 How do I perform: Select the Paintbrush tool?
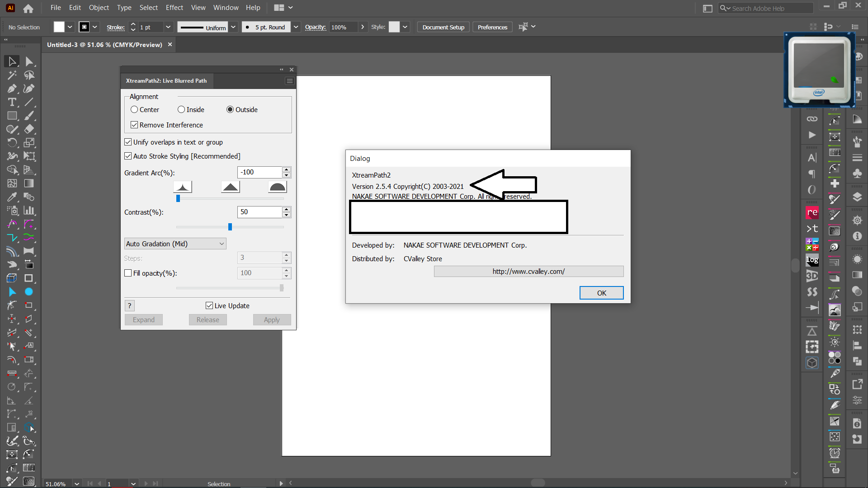click(29, 116)
